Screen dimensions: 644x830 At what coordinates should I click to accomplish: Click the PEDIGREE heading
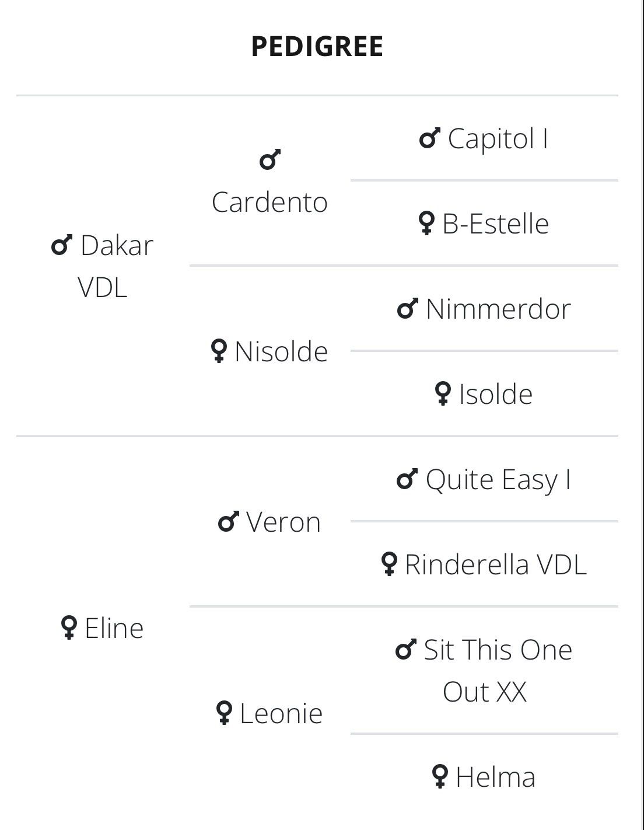tap(317, 46)
